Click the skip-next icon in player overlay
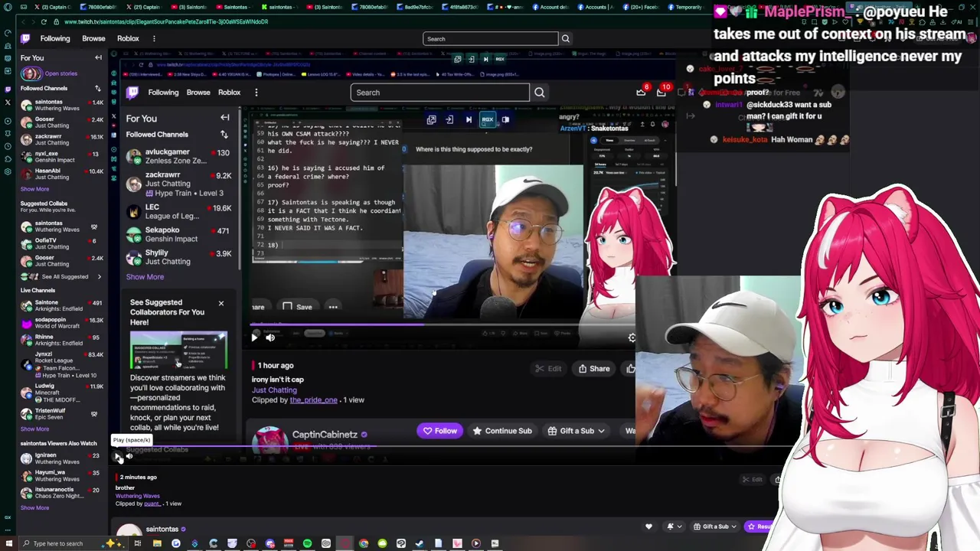The height and width of the screenshot is (551, 980). pos(469,119)
